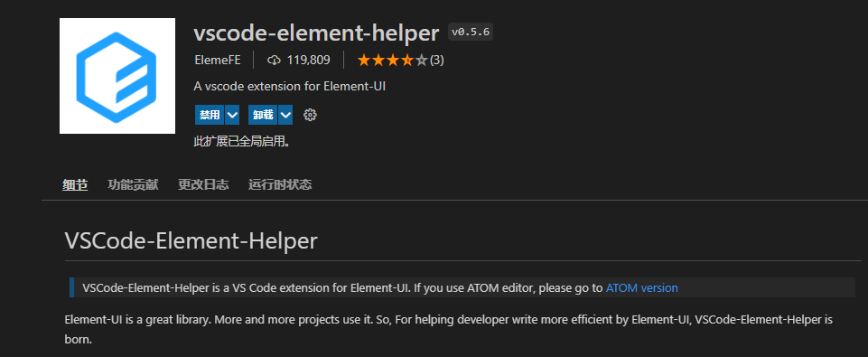Viewport: 868px width, 357px height.
Task: Click the vscode-element-helper extension title
Action: click(x=316, y=33)
